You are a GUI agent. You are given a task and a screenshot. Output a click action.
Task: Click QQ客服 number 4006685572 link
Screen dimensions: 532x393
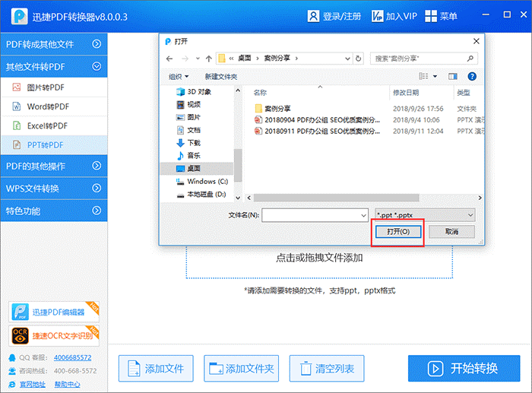pyautogui.click(x=73, y=358)
